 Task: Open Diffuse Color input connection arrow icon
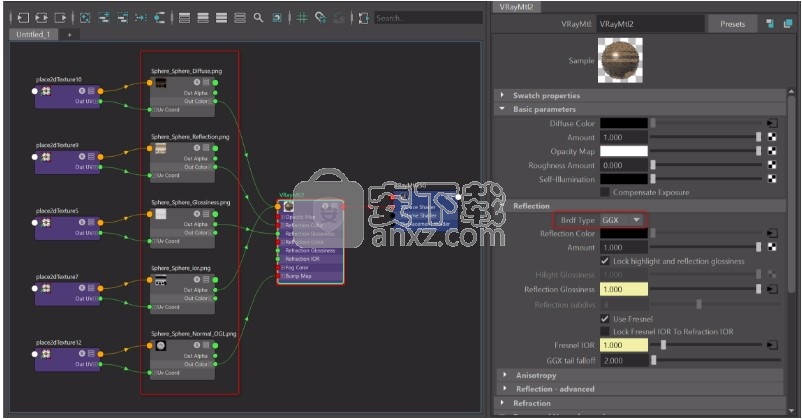[772, 123]
